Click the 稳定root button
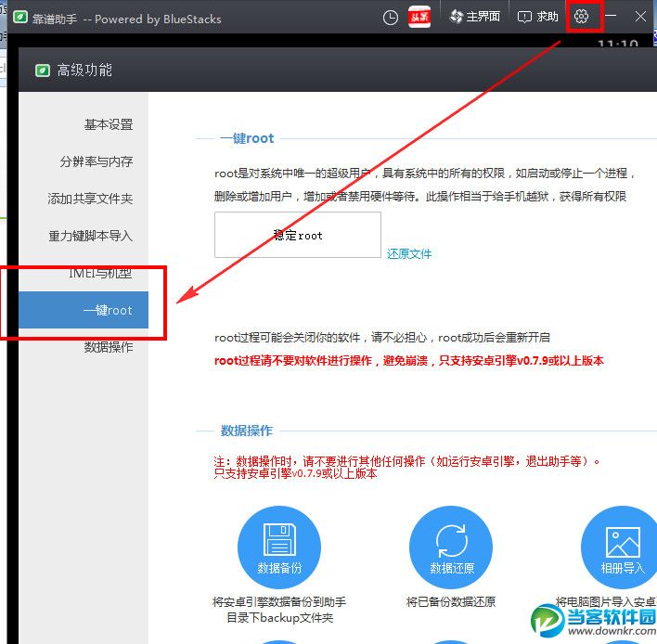Screen dimensions: 657x644 298,235
